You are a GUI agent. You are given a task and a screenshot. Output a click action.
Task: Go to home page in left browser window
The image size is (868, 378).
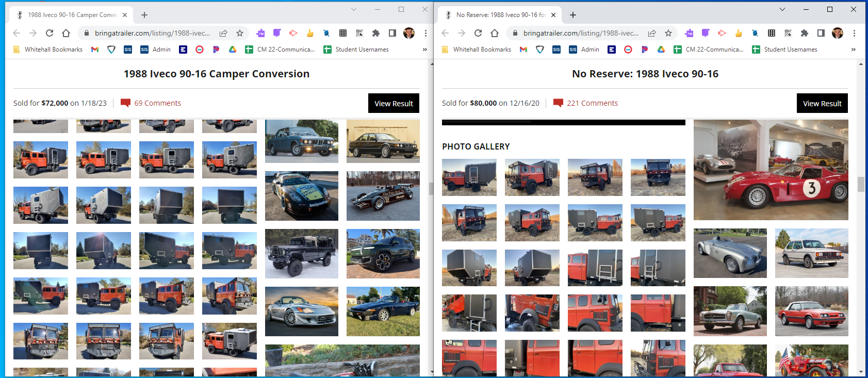click(66, 33)
